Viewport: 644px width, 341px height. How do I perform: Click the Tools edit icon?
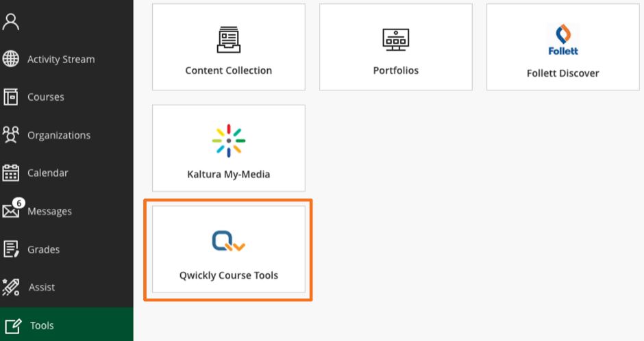pos(13,325)
